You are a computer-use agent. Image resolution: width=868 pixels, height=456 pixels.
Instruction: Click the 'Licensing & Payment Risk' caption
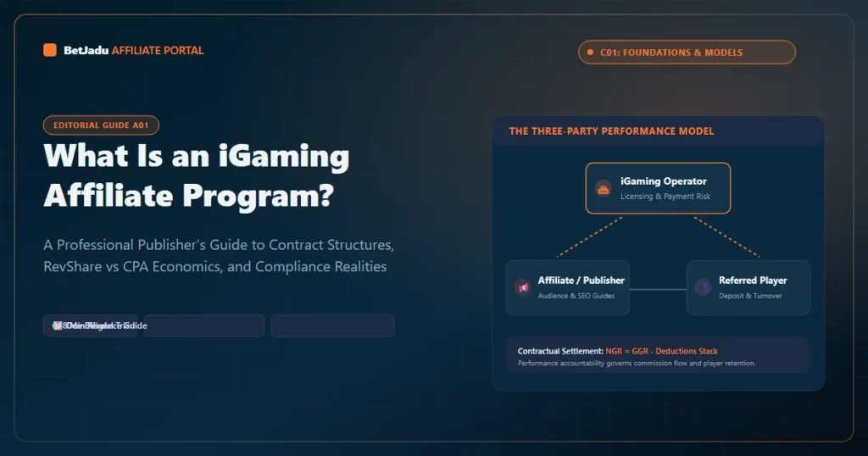(665, 197)
